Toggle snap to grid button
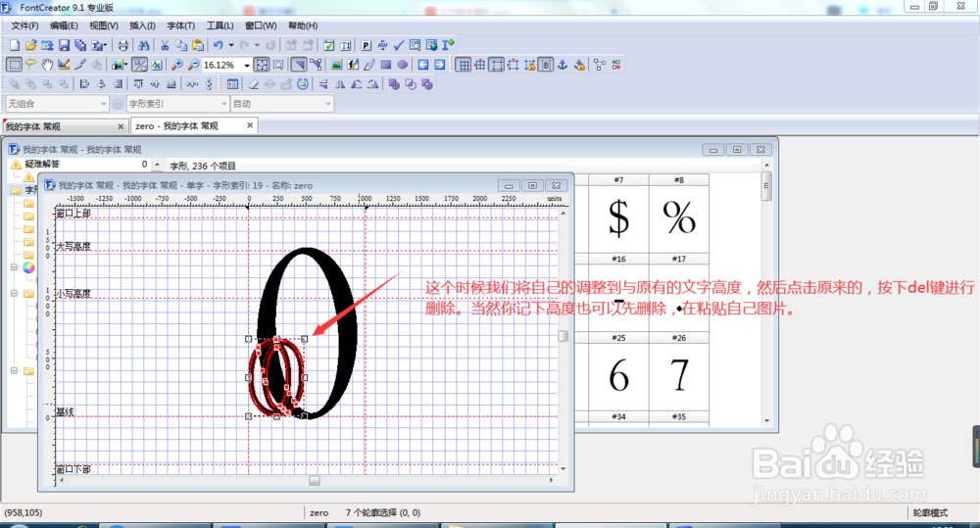The width and height of the screenshot is (980, 528). tap(480, 65)
